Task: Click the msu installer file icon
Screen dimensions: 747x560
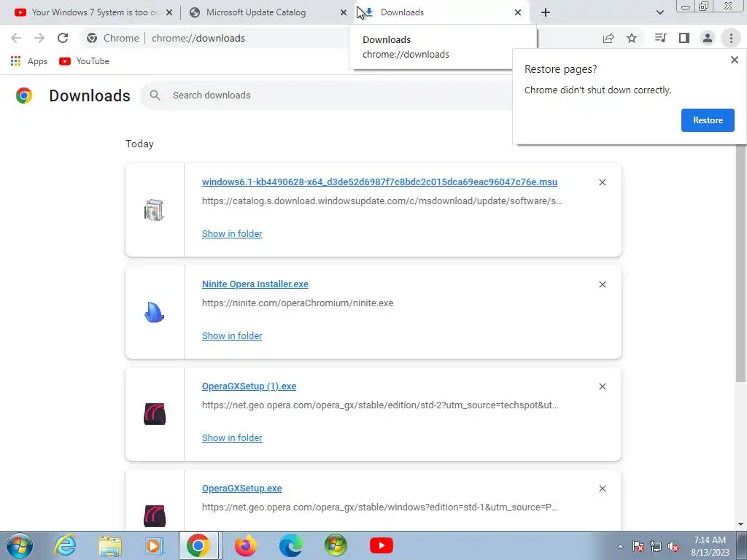Action: tap(155, 210)
